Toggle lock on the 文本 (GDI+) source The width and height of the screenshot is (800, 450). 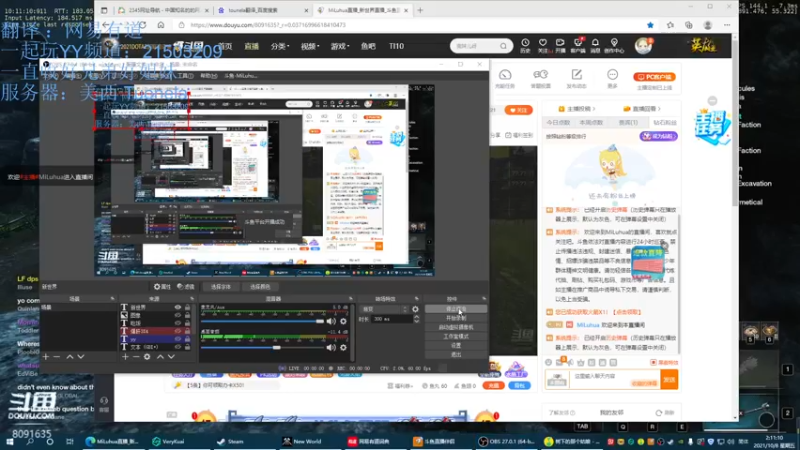187,347
